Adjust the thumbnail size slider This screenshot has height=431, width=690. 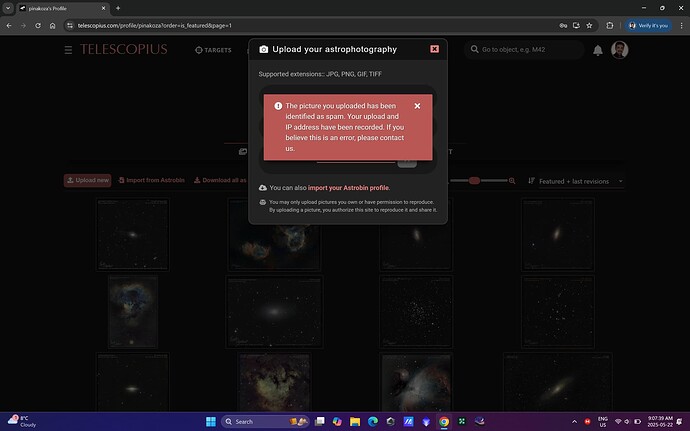pos(474,181)
